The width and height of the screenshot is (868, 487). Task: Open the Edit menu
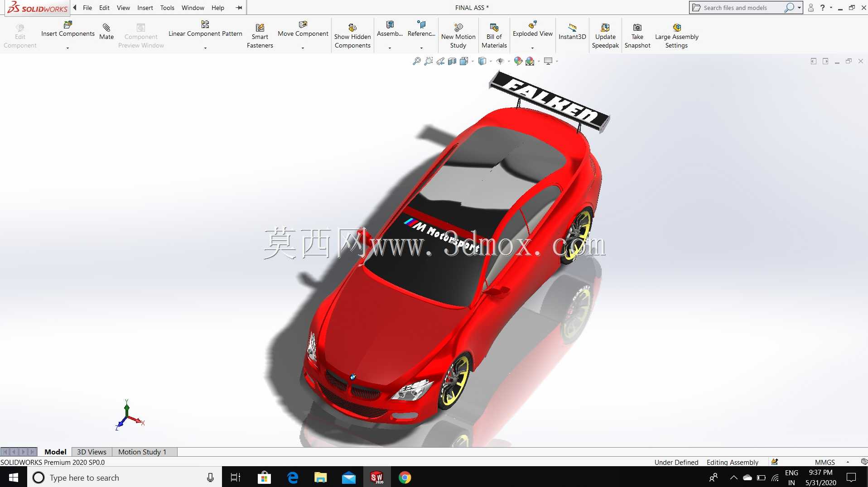[104, 8]
